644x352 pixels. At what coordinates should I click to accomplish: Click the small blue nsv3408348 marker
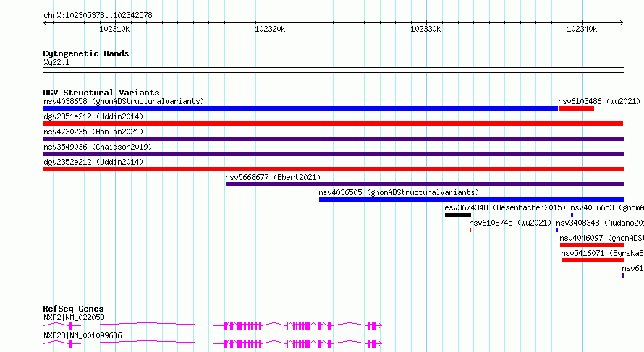(557, 230)
